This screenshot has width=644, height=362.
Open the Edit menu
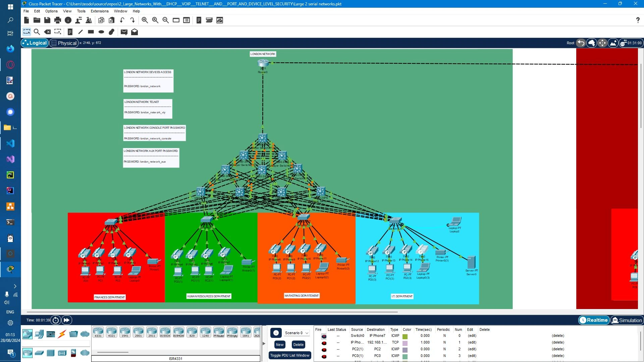[x=37, y=11]
